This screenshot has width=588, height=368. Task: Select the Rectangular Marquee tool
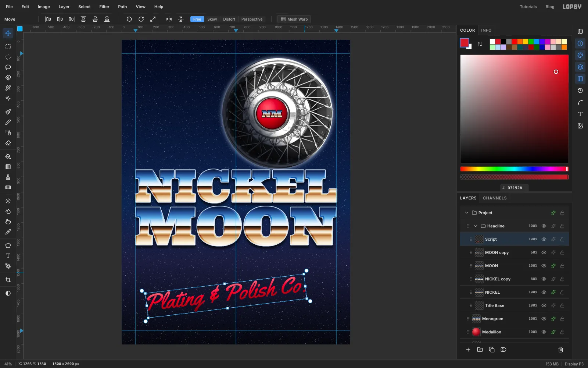(8, 47)
